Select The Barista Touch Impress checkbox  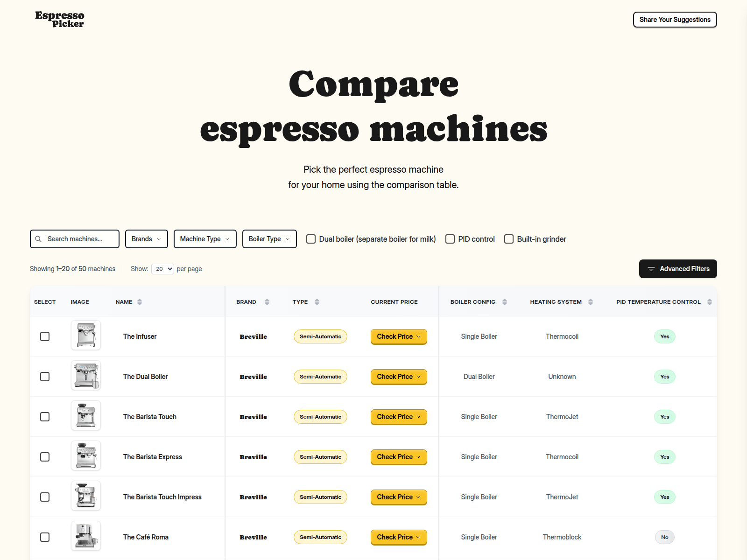coord(45,497)
